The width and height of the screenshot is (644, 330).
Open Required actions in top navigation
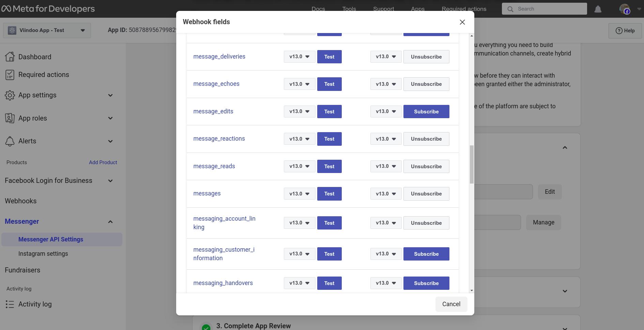coord(464,9)
